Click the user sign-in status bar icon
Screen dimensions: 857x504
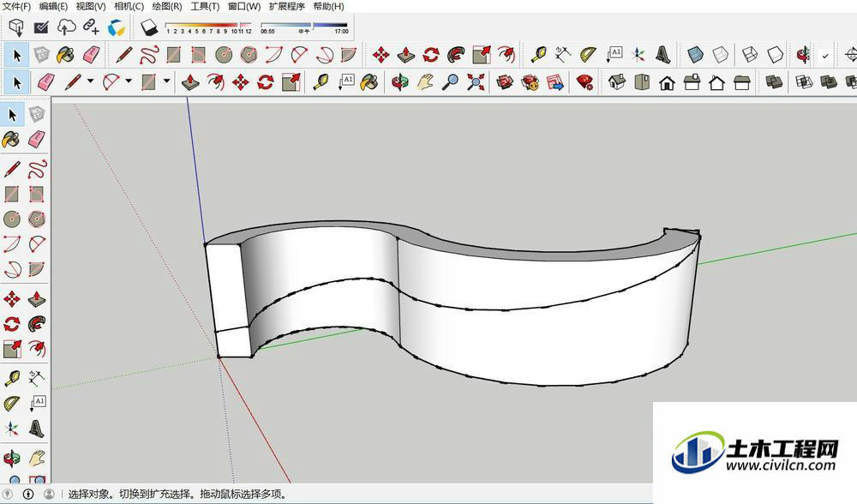point(49,495)
